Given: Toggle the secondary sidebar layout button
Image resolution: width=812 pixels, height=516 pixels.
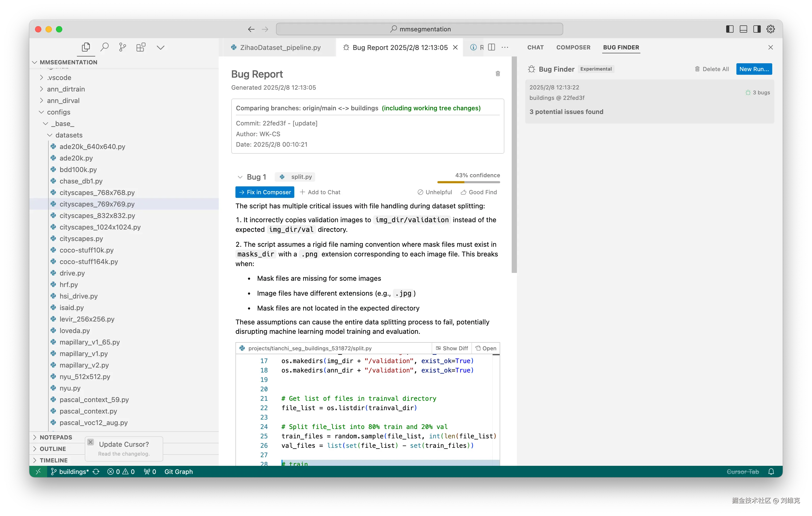Looking at the screenshot, I should [757, 29].
